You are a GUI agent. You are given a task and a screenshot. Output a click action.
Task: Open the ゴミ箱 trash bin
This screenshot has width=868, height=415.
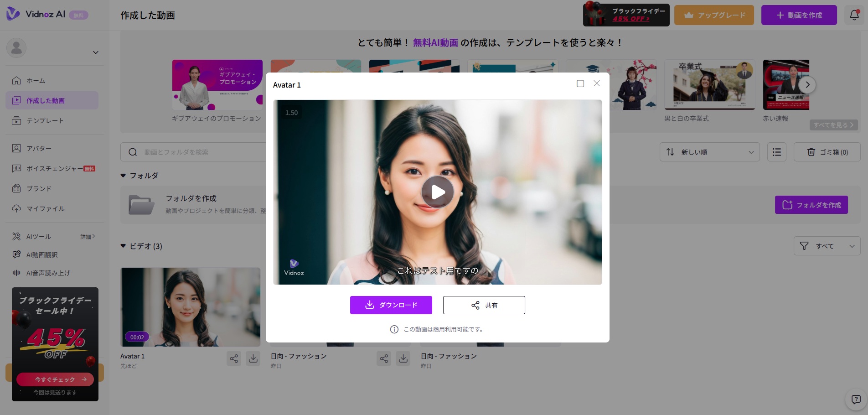827,152
